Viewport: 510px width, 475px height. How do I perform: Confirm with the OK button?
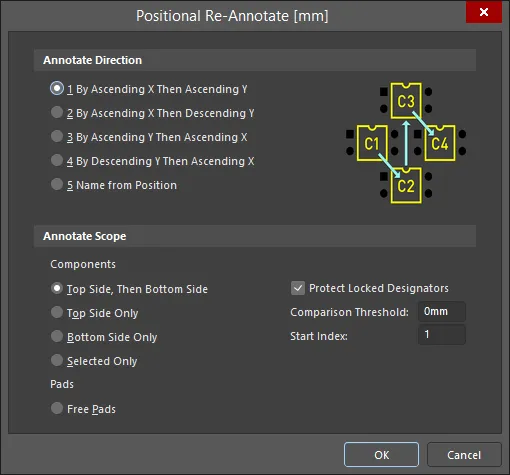pos(381,455)
